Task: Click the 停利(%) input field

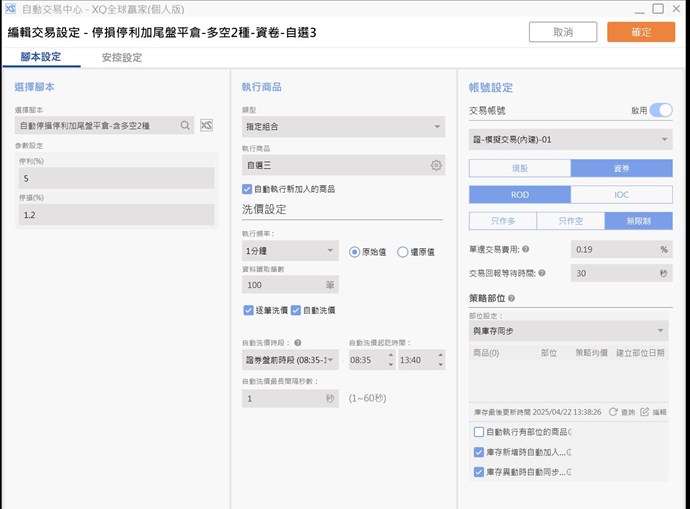Action: (116, 178)
